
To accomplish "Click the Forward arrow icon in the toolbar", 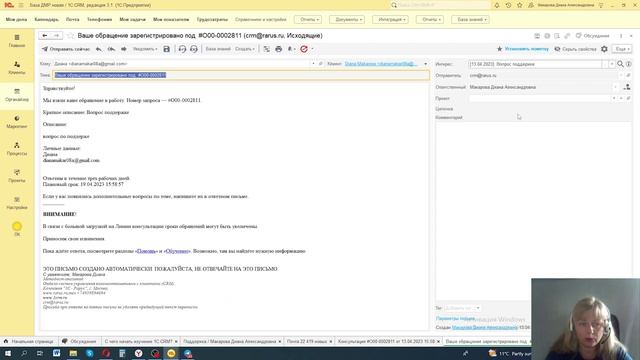I will [x=124, y=49].
